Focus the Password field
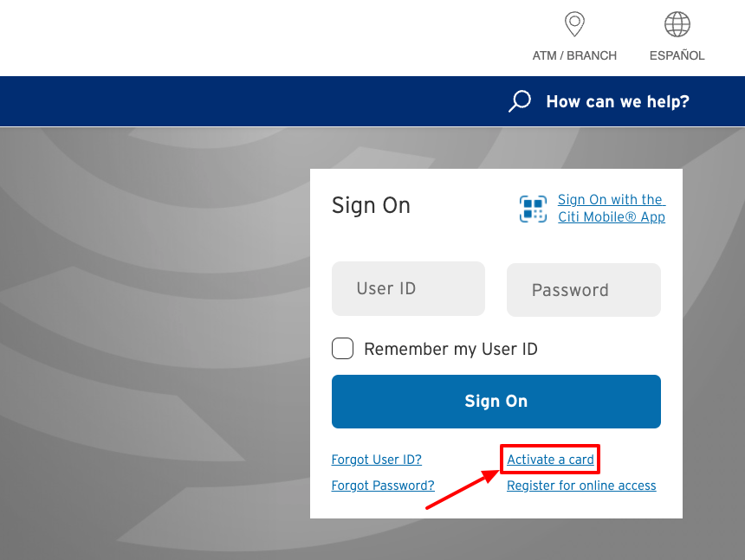 (584, 289)
